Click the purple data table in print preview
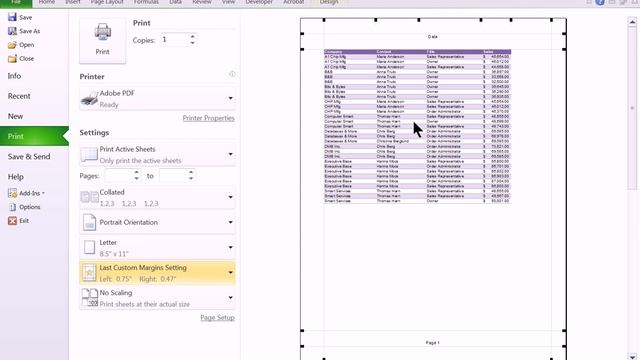The image size is (640, 360). click(x=417, y=127)
